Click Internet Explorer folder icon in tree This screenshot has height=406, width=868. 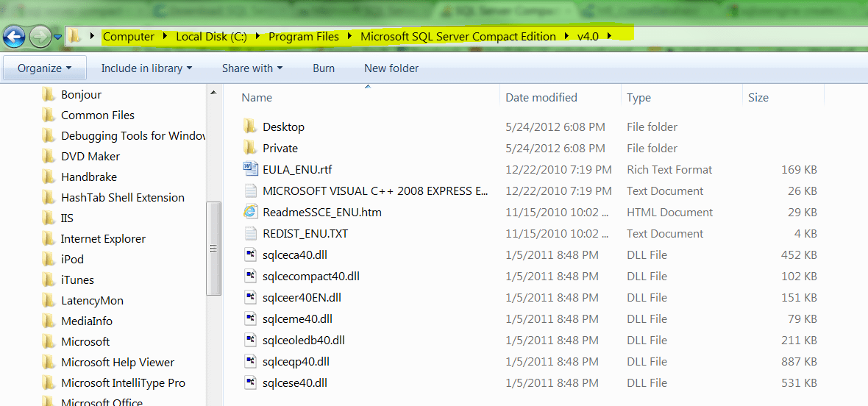pos(49,238)
